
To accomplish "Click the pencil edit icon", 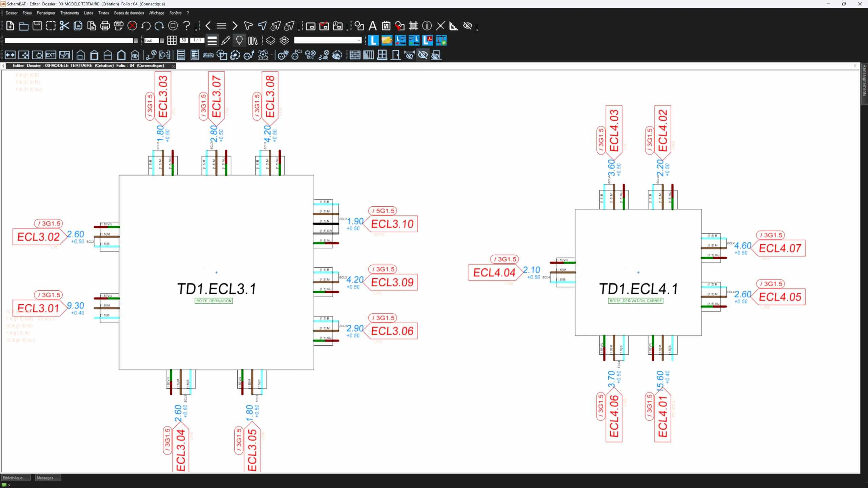I will [226, 41].
